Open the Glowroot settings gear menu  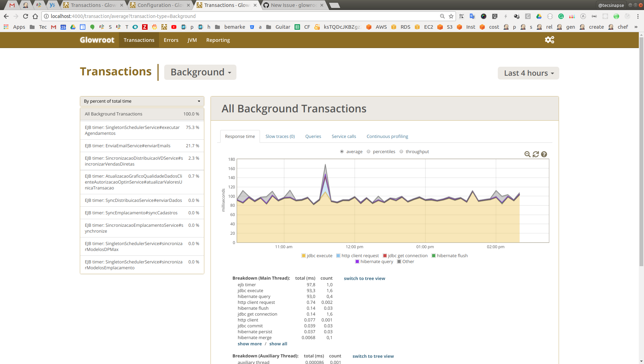(x=549, y=40)
